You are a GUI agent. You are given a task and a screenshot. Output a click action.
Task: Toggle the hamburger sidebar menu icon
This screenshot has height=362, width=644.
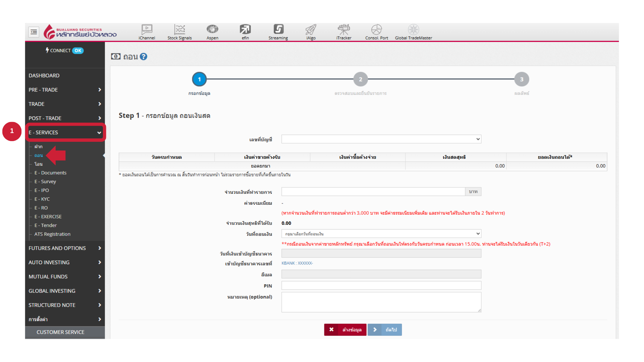pos(34,32)
